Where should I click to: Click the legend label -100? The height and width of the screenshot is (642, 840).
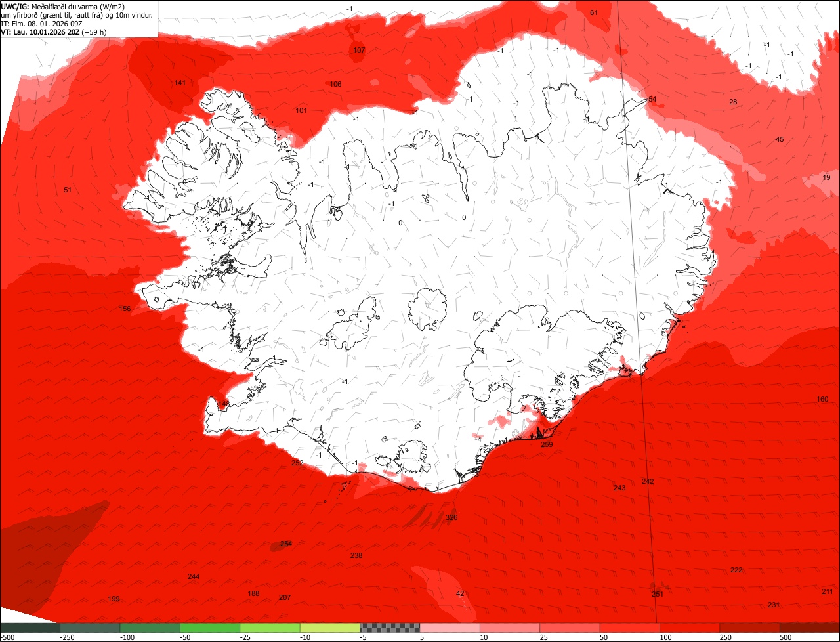click(127, 637)
